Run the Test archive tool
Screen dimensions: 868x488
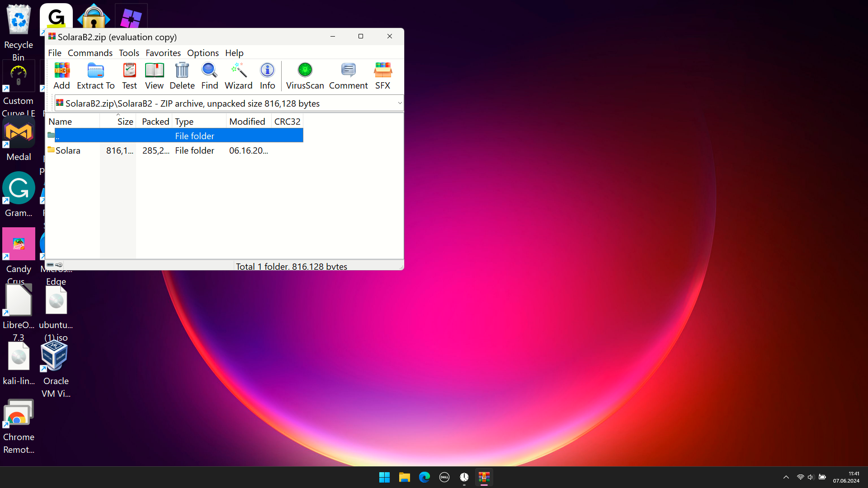click(x=129, y=76)
